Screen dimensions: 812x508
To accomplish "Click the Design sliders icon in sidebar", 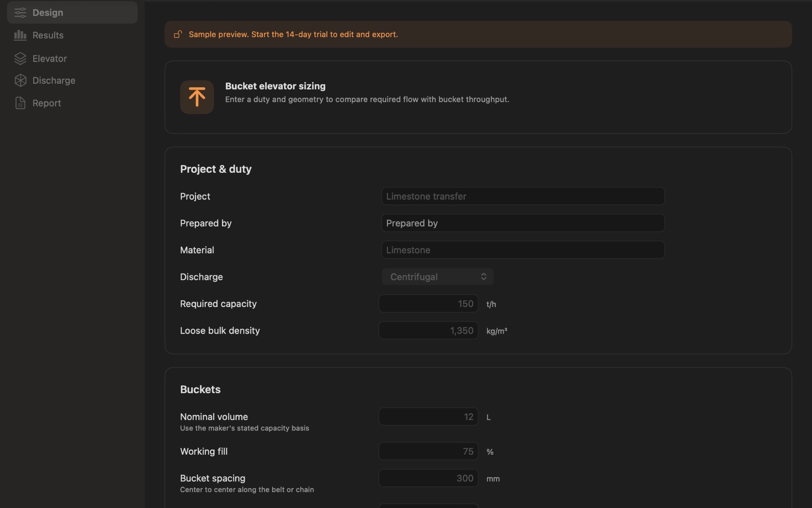I will tap(20, 13).
